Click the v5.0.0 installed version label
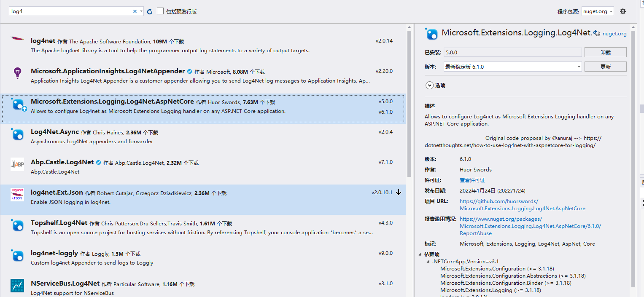This screenshot has height=297, width=644. pos(385,102)
